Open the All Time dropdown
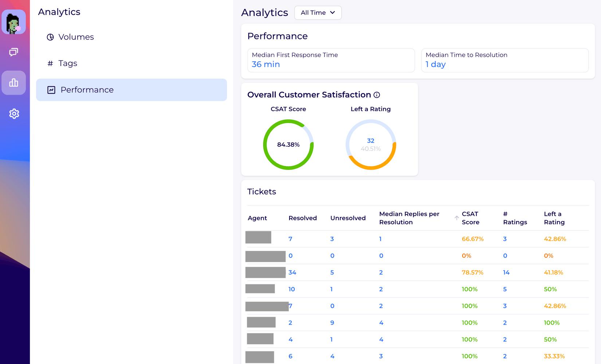This screenshot has width=601, height=364. tap(318, 13)
